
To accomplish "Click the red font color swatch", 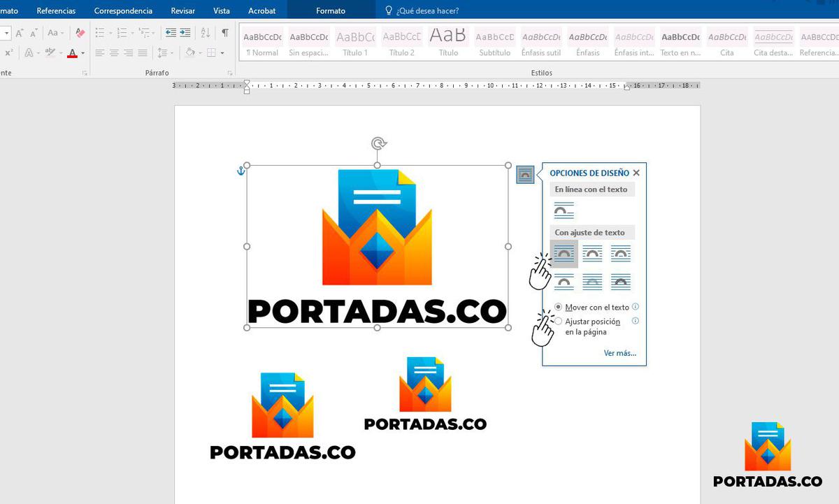I will 72,56.
